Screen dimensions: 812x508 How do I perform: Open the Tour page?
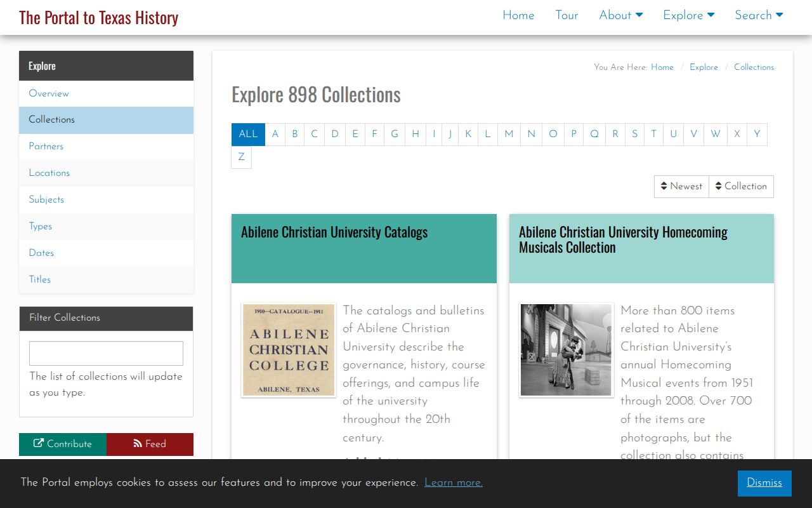[566, 15]
